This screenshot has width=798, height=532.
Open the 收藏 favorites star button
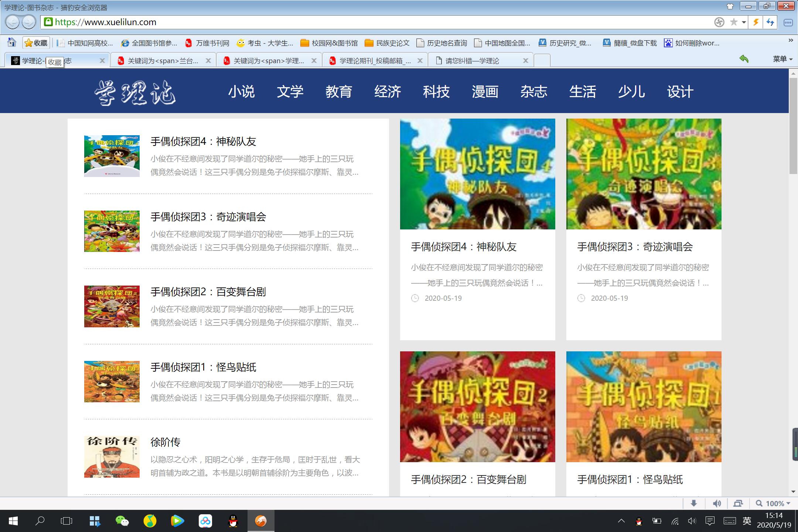click(36, 43)
